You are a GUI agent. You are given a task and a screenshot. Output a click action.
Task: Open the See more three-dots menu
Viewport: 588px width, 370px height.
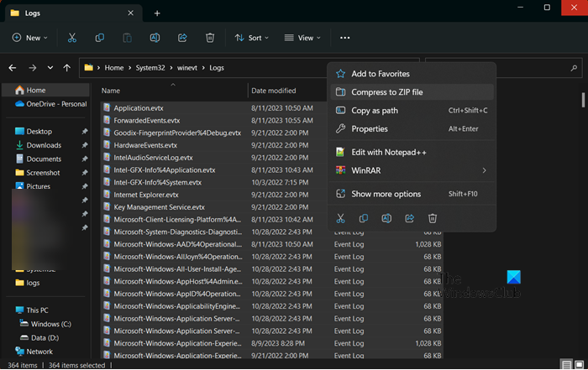344,38
